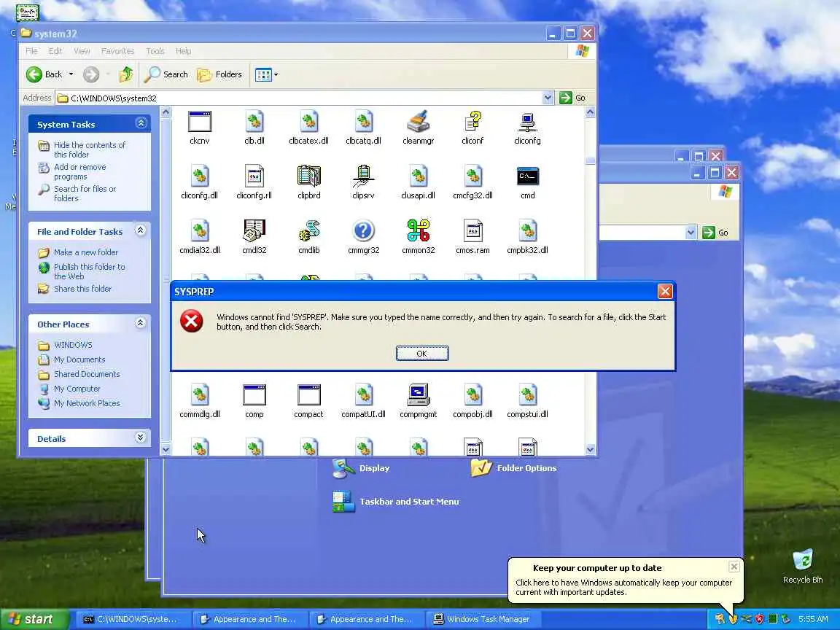Select the clbcatq.dll file
840x630 pixels.
(364, 122)
